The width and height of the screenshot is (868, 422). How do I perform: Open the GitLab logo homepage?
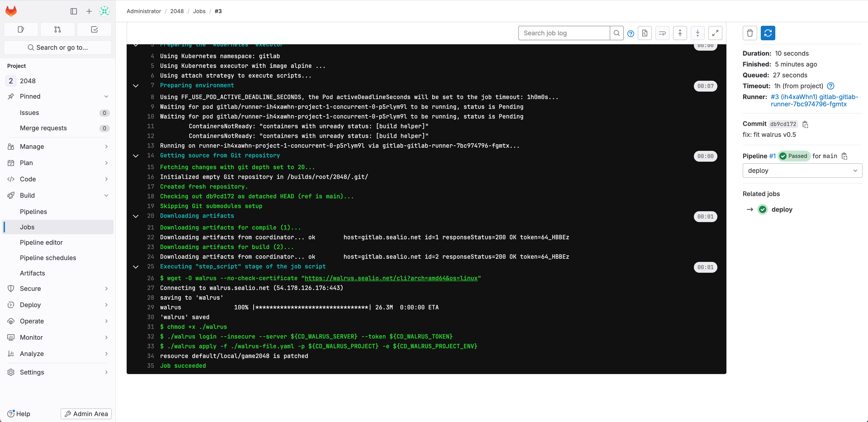click(11, 11)
